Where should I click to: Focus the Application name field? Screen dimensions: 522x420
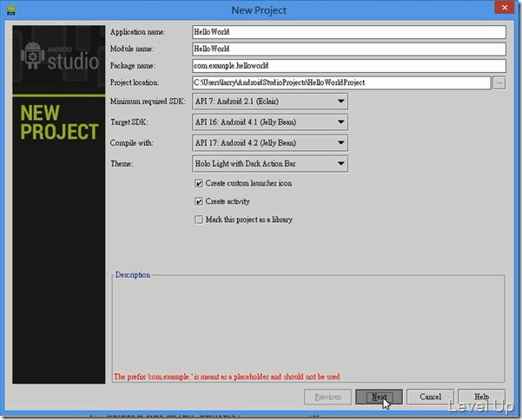(349, 32)
